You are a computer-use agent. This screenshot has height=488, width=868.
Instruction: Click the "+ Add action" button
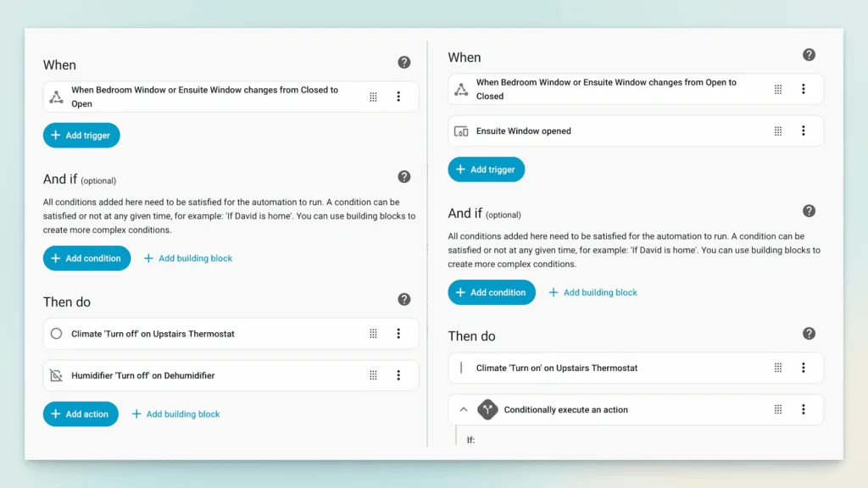(x=81, y=413)
